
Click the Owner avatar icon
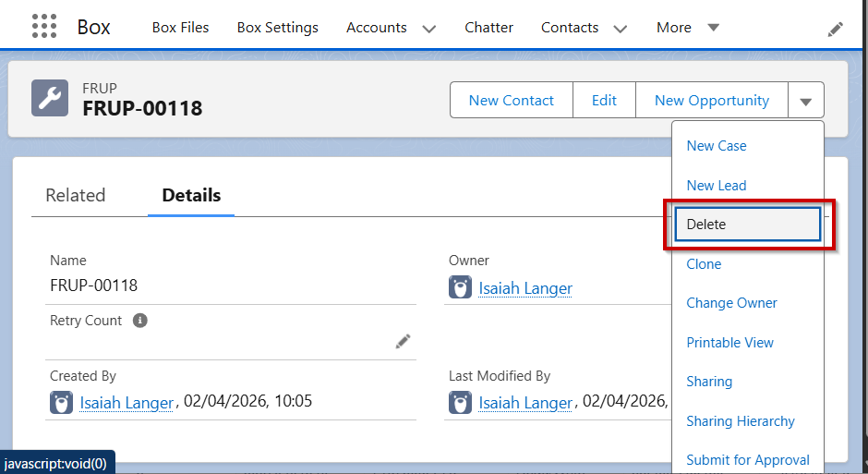coord(460,288)
